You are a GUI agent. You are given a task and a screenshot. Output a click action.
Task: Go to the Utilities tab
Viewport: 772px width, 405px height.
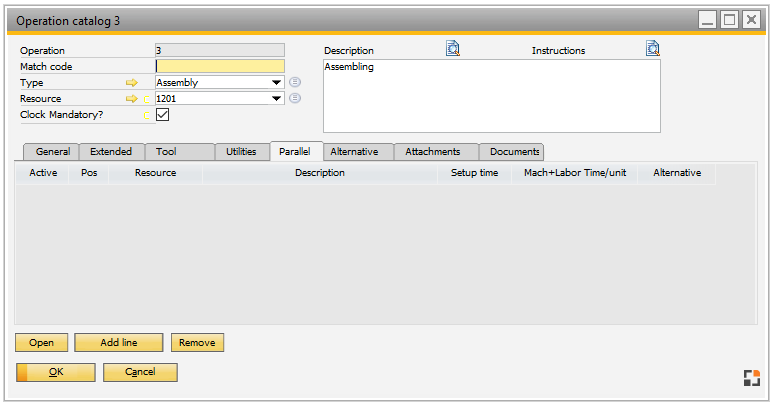241,152
